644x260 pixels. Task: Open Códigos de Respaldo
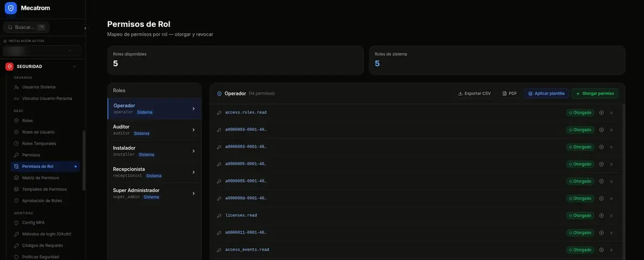click(46, 246)
